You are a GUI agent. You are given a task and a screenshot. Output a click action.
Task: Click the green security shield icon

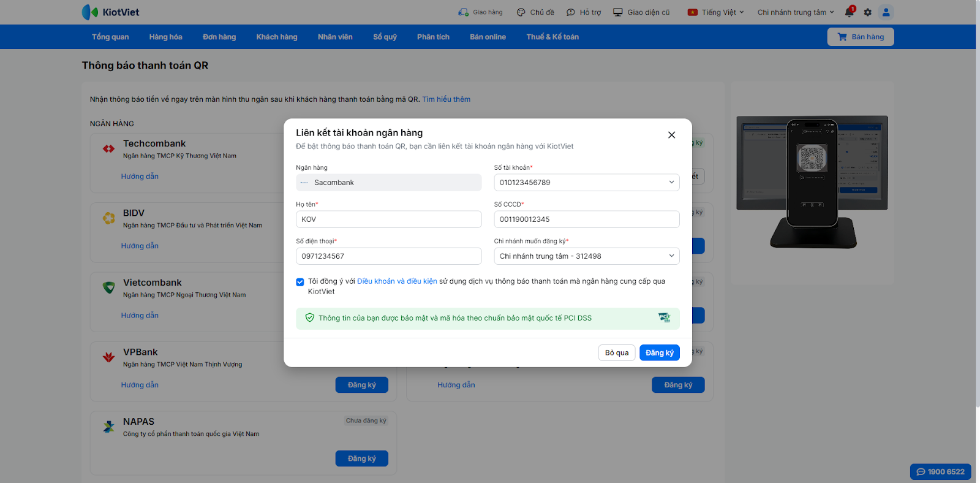click(309, 318)
